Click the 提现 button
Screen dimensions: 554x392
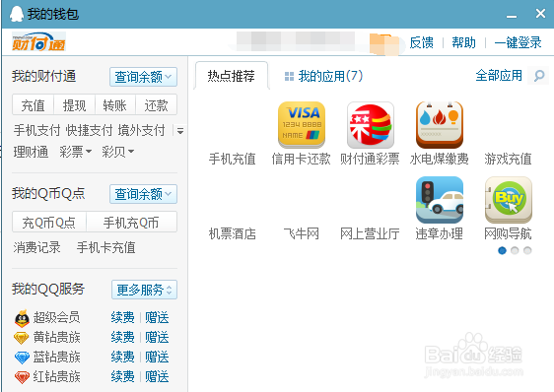pos(74,105)
